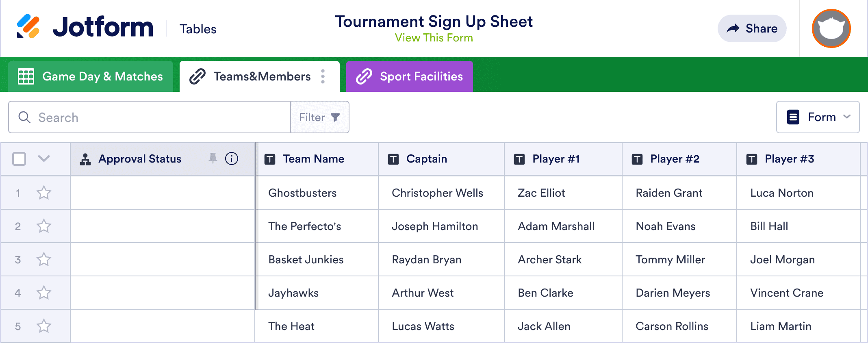Open the Form view dropdown
Viewport: 868px width, 343px height.
(818, 117)
